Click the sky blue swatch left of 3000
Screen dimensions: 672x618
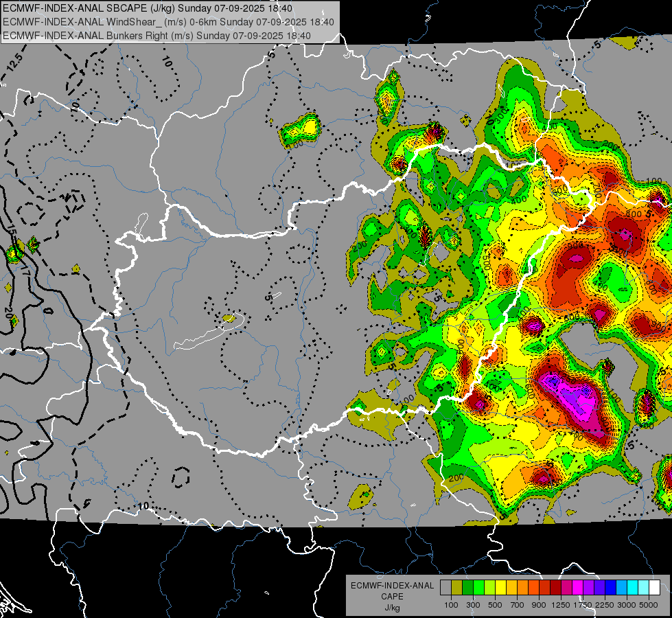pos(621,587)
